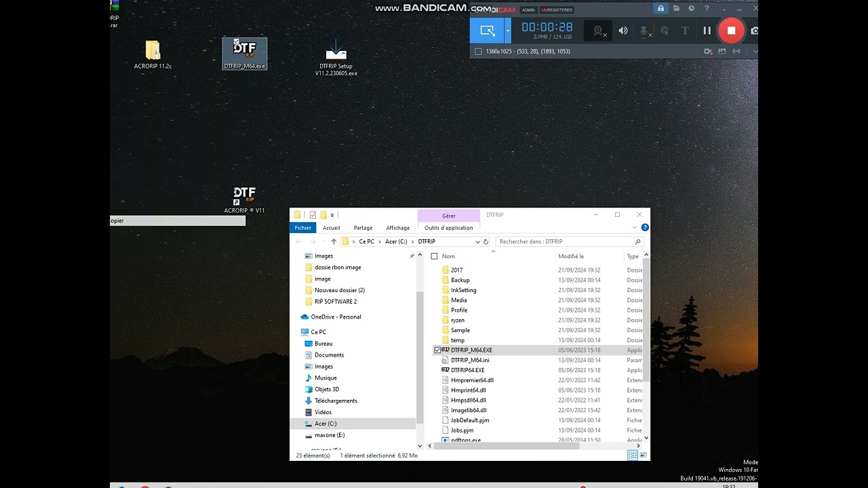Click the Gérer contextual tab header

coord(448,216)
